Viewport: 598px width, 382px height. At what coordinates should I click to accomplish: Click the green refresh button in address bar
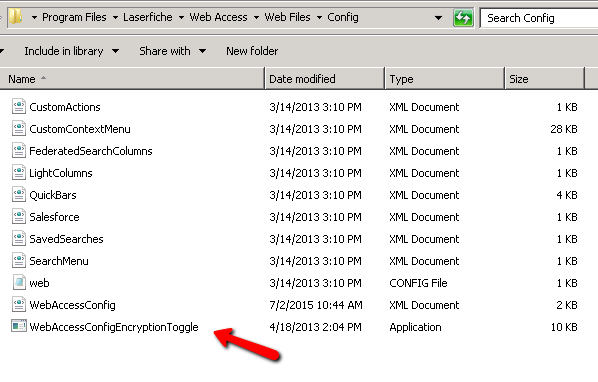click(463, 18)
